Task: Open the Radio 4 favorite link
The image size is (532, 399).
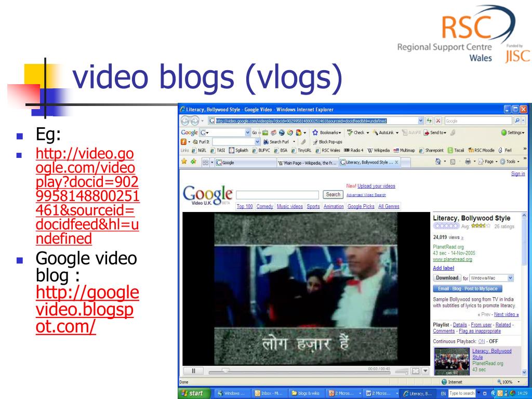Action: point(353,150)
